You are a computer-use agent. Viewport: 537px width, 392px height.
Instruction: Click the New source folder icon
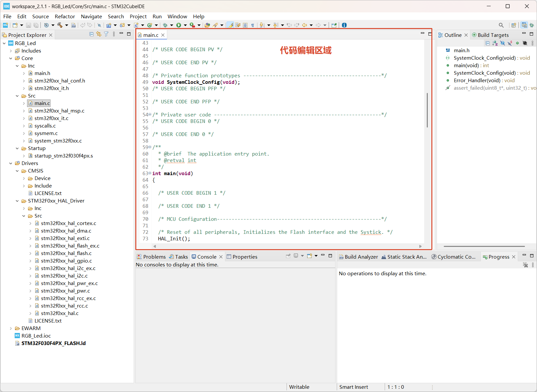coord(122,25)
